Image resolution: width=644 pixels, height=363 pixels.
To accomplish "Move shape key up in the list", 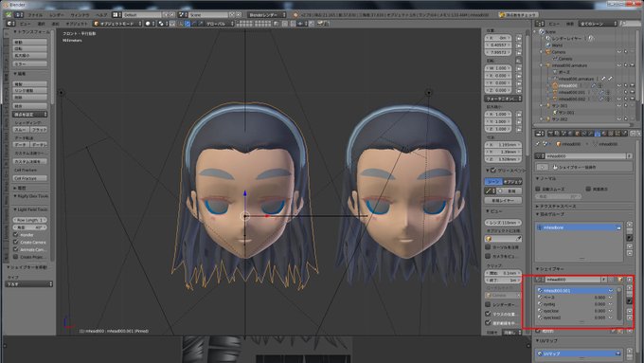I will point(630,311).
